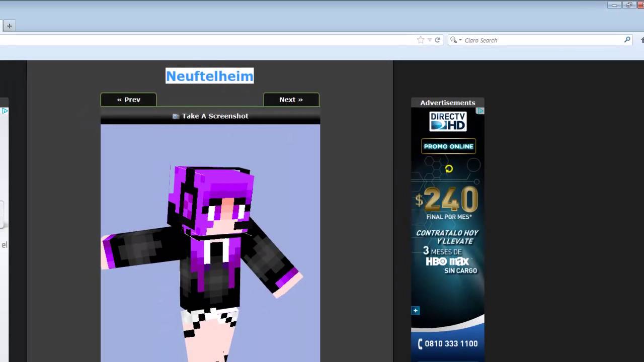644x362 pixels.
Task: Bookmark this page with the star icon
Action: click(421, 40)
